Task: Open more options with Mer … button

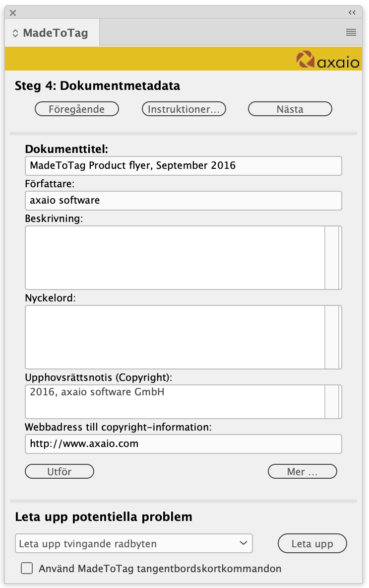Action: pos(303,471)
